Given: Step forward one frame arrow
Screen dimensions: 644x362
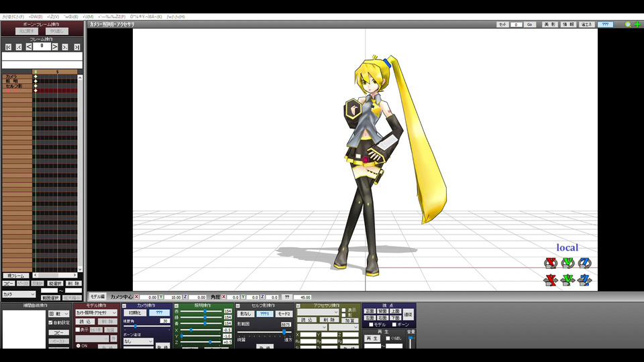Looking at the screenshot, I should click(54, 47).
